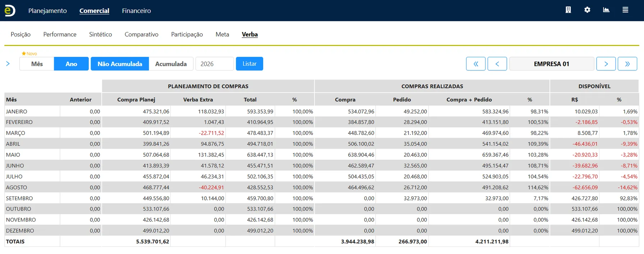The image size is (644, 254).
Task: Switch to the Sintético tab
Action: click(x=100, y=34)
